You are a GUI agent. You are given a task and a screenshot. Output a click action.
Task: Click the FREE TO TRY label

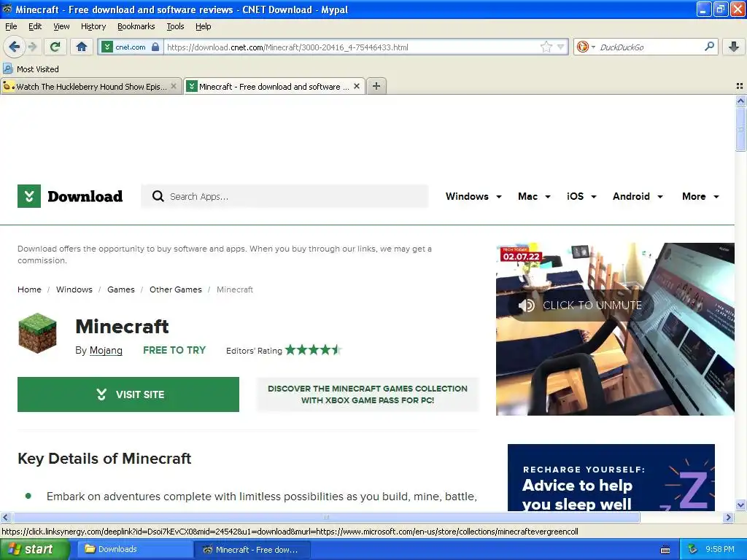pyautogui.click(x=174, y=350)
